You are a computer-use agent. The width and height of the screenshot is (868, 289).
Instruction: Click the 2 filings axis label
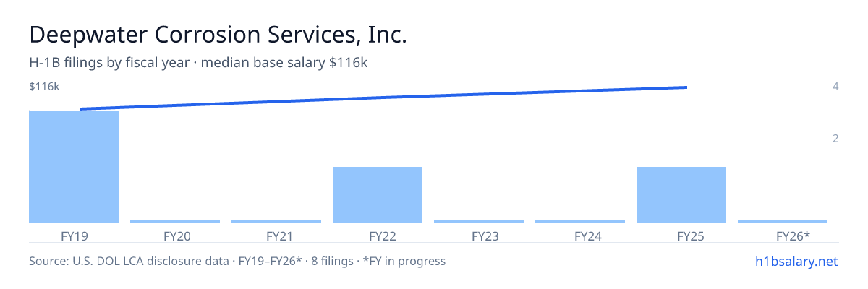click(835, 139)
